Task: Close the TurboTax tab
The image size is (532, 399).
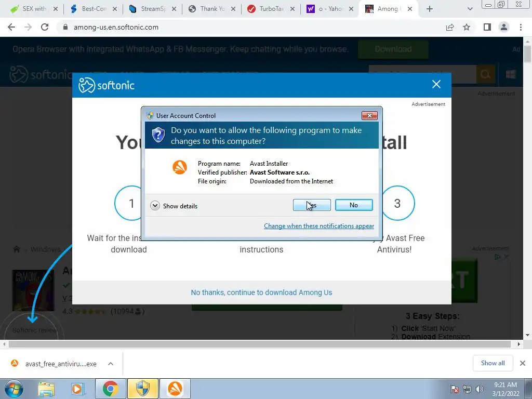Action: 292,9
